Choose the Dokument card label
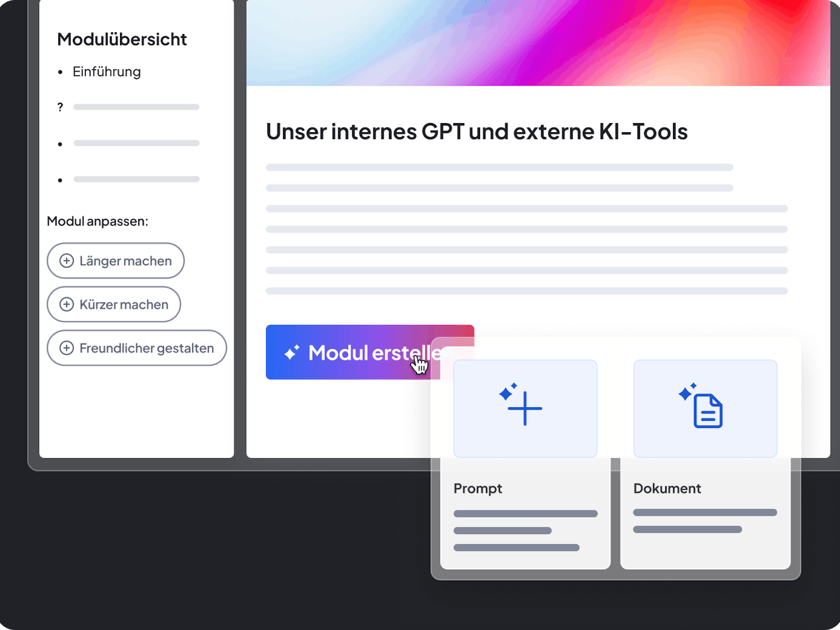840x630 pixels. [x=667, y=488]
